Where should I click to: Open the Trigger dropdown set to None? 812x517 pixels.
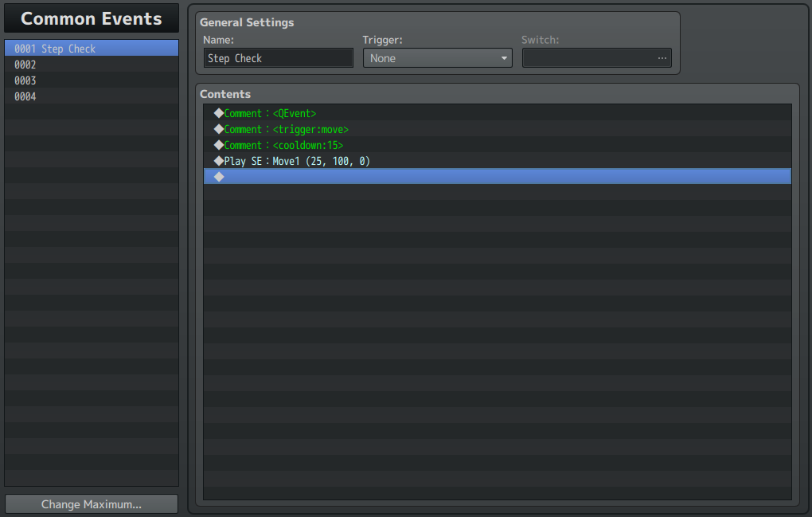click(438, 58)
